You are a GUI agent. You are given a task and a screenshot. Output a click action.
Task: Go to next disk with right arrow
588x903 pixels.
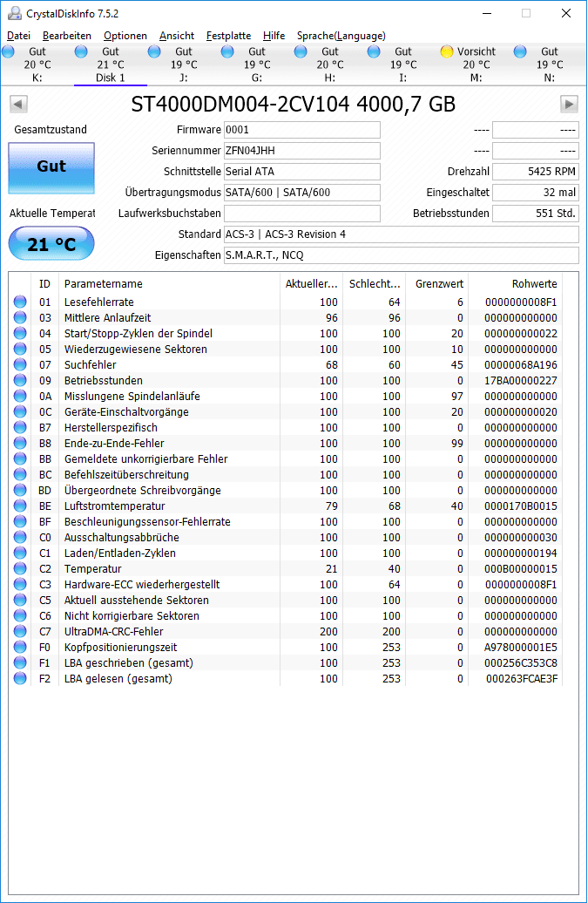(x=569, y=105)
